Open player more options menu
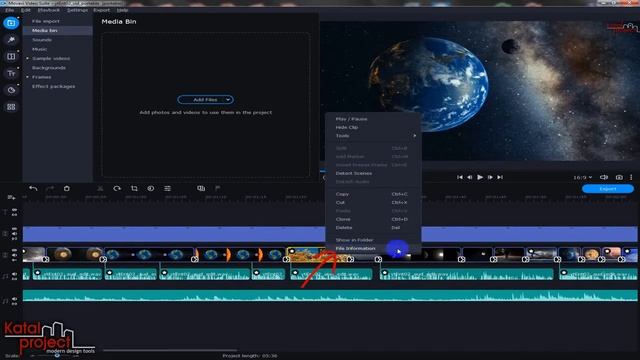The height and width of the screenshot is (360, 640). coord(631,177)
